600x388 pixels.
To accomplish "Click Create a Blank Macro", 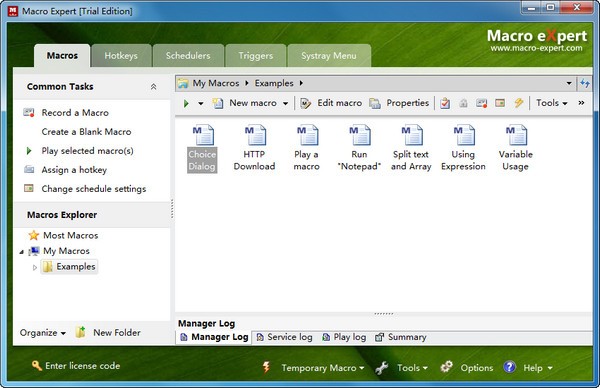I will coord(86,132).
